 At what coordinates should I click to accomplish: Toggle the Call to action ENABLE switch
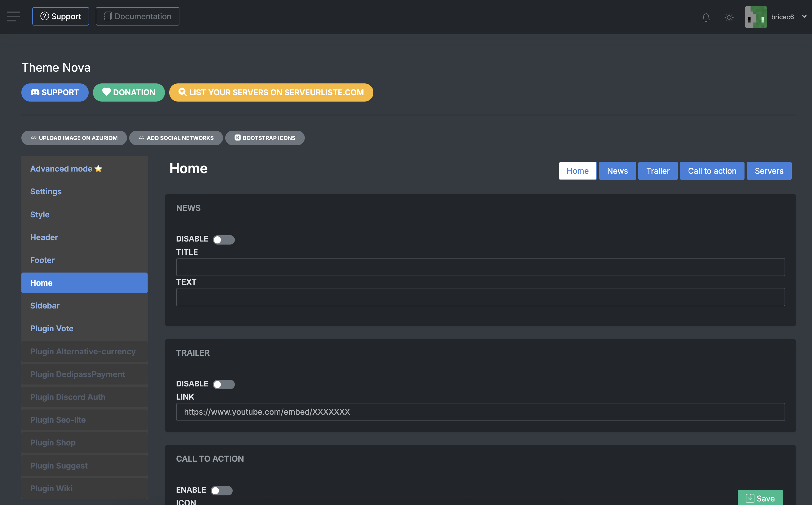[222, 490]
